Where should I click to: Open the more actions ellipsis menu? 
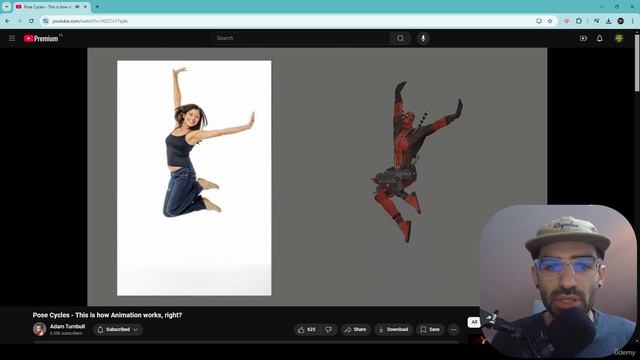(453, 329)
